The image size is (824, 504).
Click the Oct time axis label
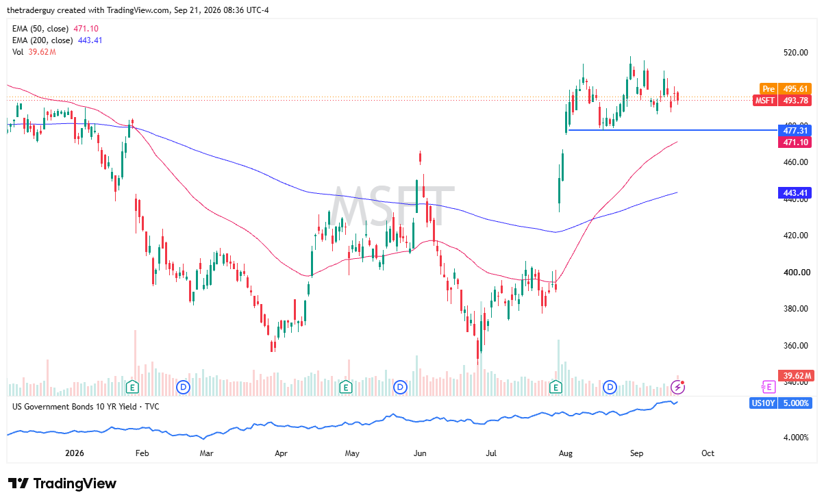[x=708, y=453]
